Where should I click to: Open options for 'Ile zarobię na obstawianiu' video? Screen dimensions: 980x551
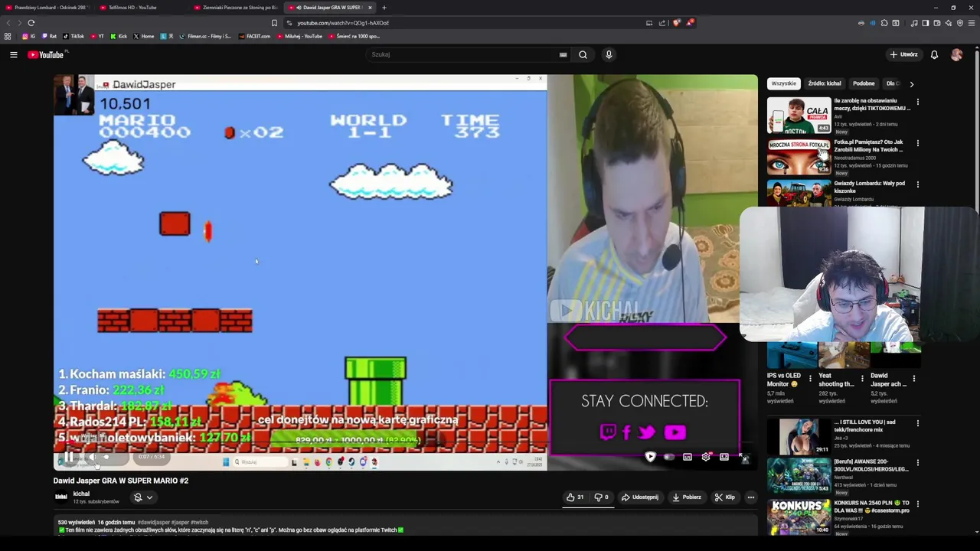pos(917,102)
